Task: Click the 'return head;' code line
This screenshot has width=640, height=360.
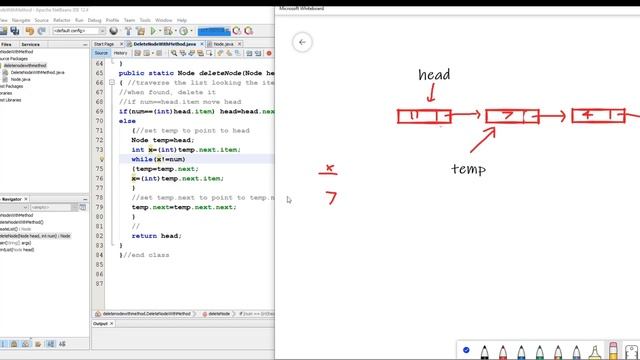Action: click(156, 236)
